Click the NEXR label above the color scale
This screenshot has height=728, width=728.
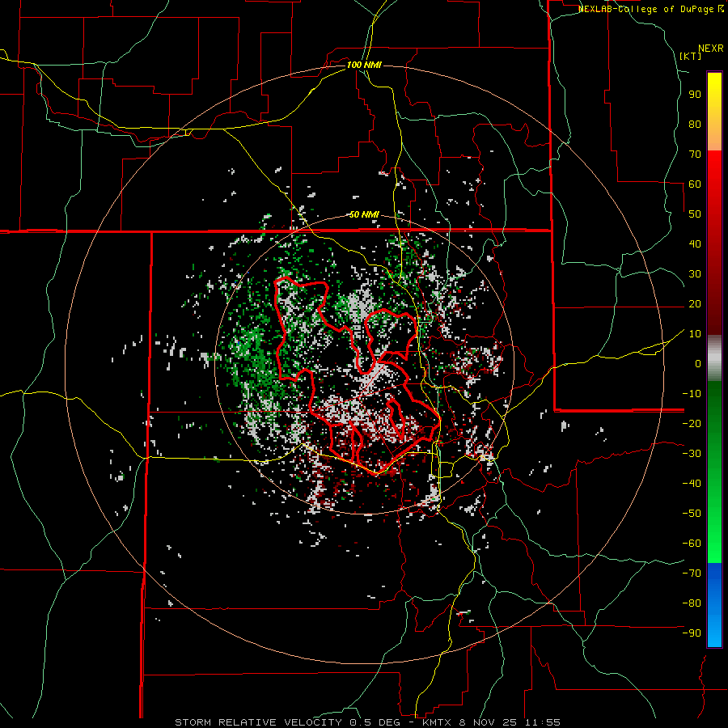click(x=711, y=49)
